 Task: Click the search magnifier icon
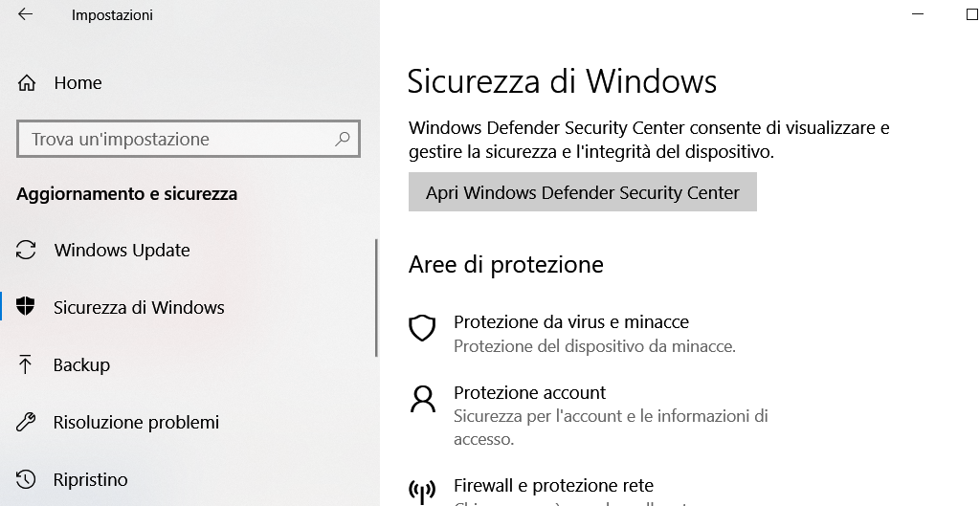[x=343, y=139]
